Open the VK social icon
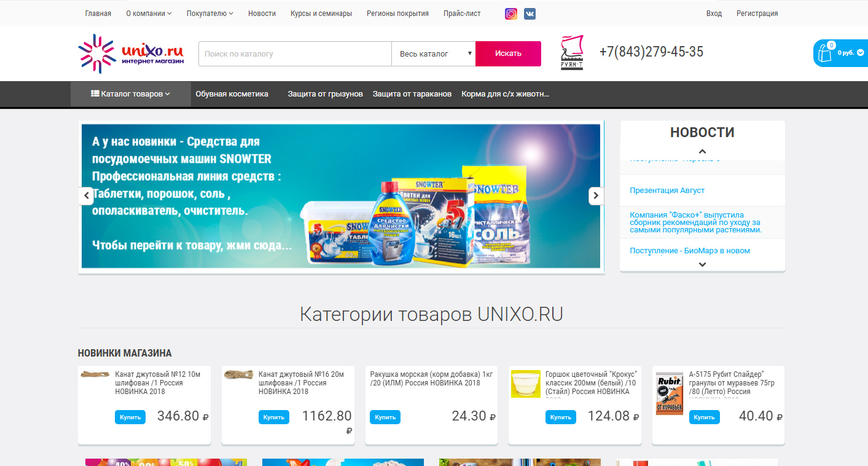This screenshot has width=868, height=466. (x=530, y=14)
